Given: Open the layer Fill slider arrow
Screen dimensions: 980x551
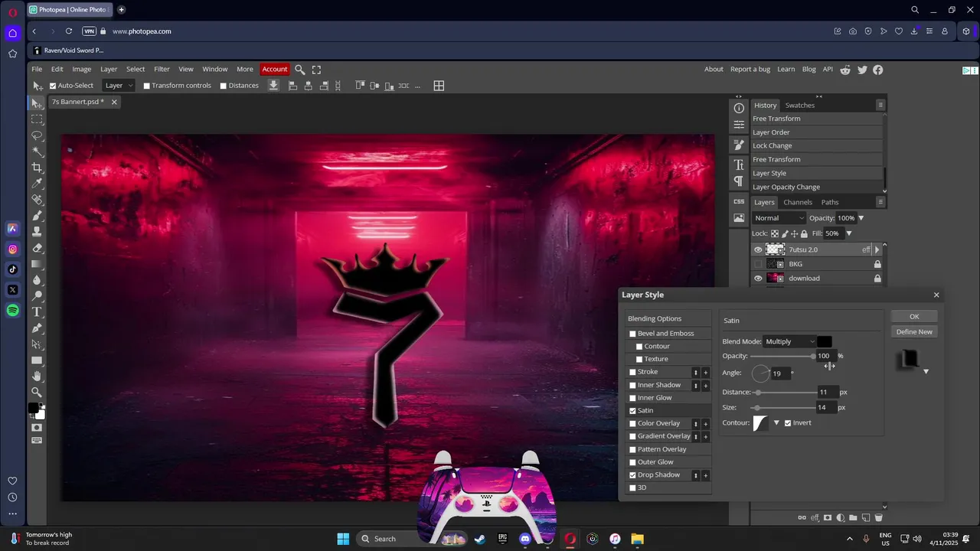Looking at the screenshot, I should click(x=848, y=233).
